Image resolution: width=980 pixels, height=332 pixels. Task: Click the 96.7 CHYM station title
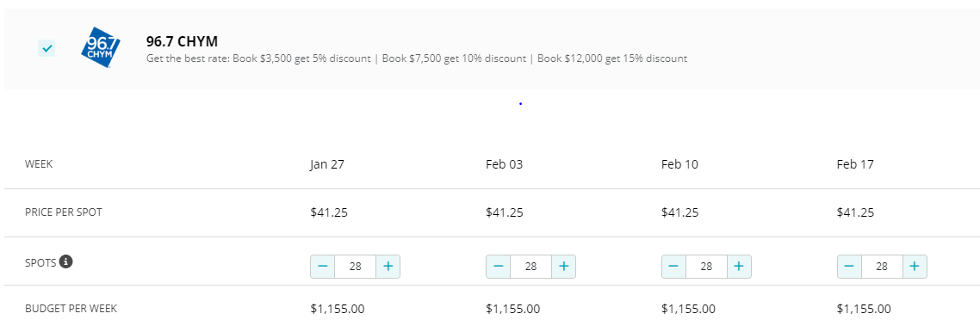pos(182,42)
